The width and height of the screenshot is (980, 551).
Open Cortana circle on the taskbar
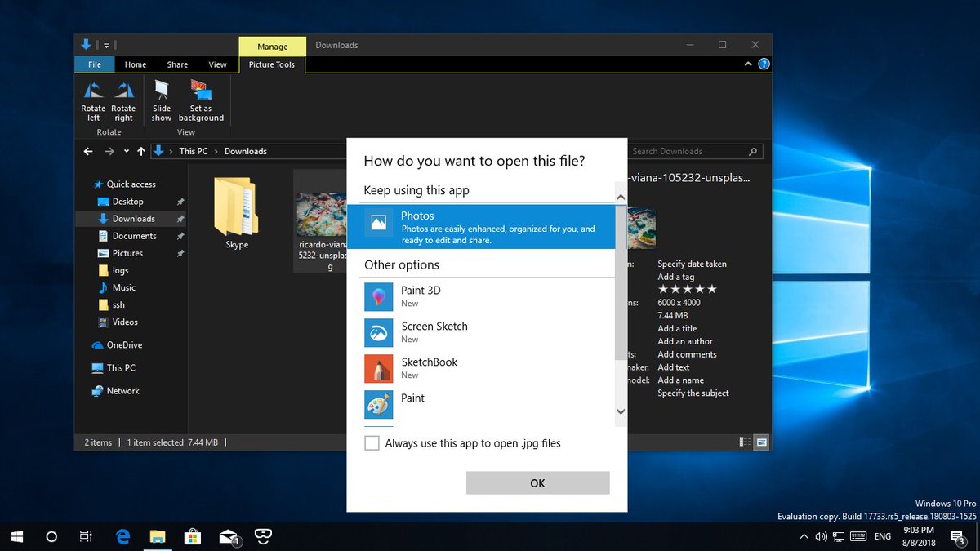click(x=51, y=536)
